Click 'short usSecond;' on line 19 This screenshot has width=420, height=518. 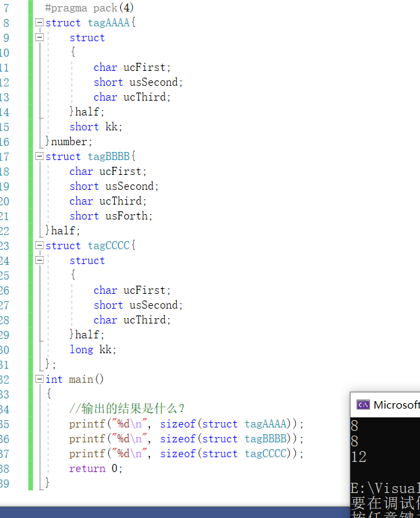pyautogui.click(x=114, y=186)
